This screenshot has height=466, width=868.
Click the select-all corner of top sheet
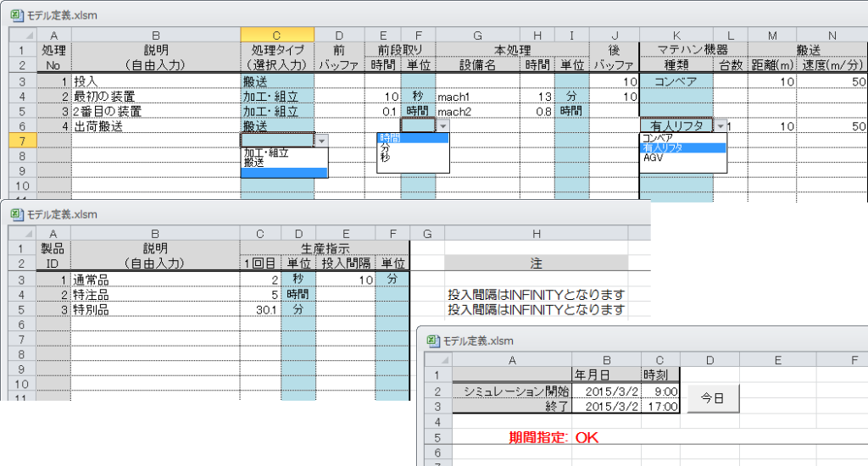click(23, 36)
